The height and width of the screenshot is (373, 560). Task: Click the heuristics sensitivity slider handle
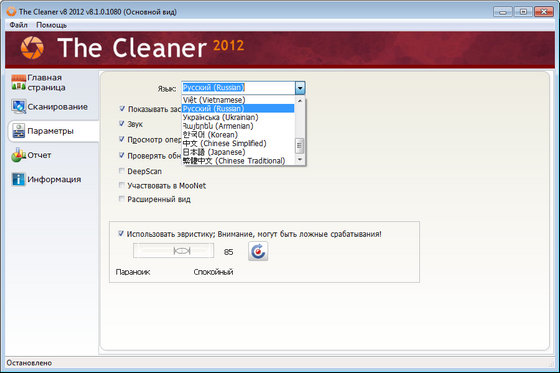pyautogui.click(x=182, y=251)
